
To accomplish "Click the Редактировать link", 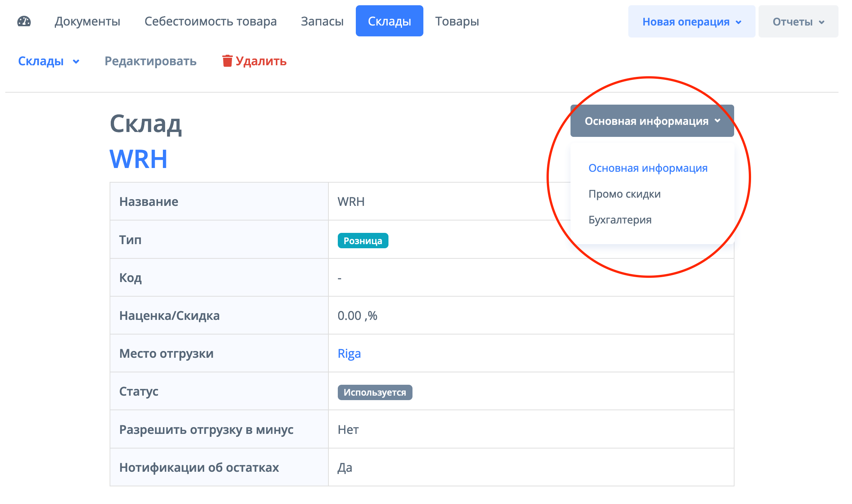I will (151, 61).
